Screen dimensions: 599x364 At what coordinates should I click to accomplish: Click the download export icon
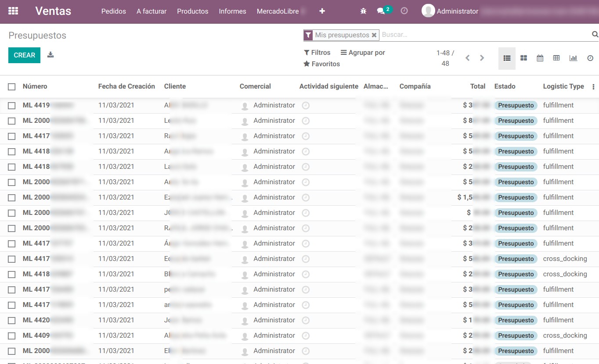[x=51, y=55]
